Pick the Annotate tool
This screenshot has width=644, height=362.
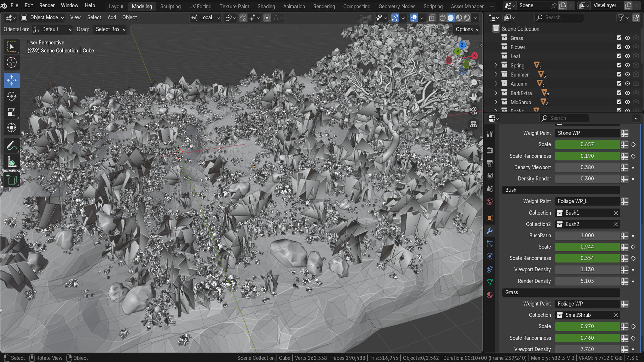[x=12, y=145]
